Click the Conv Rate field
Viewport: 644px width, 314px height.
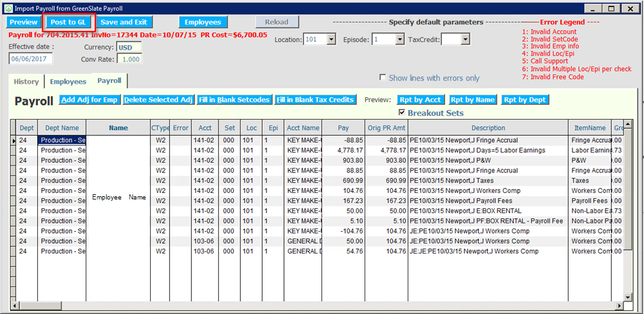click(130, 59)
